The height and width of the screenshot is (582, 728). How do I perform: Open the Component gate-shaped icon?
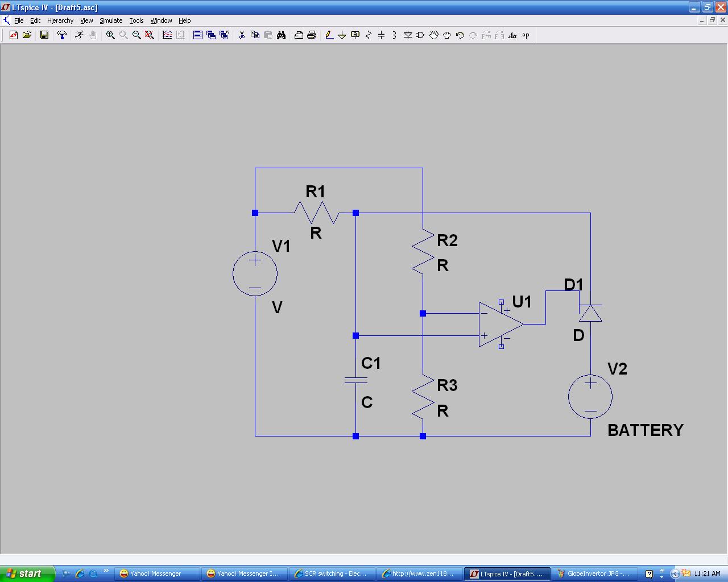click(x=421, y=35)
